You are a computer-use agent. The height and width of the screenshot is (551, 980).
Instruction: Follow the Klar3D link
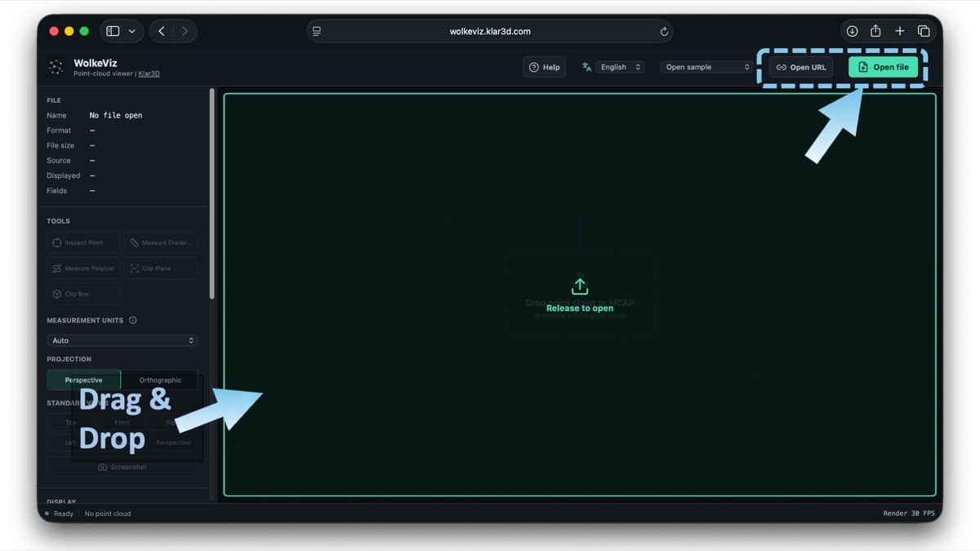tap(149, 73)
